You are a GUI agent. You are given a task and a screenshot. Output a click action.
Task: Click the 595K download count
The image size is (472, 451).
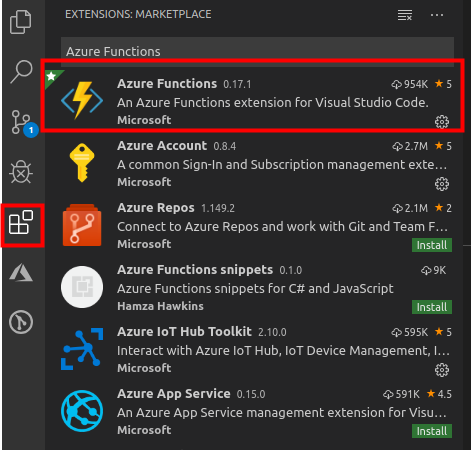(410, 332)
